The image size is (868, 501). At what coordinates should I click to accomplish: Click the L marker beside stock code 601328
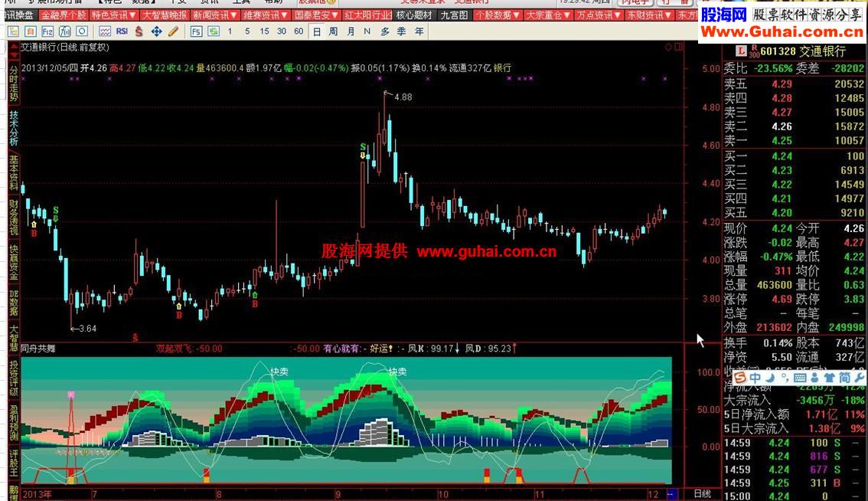pyautogui.click(x=741, y=51)
